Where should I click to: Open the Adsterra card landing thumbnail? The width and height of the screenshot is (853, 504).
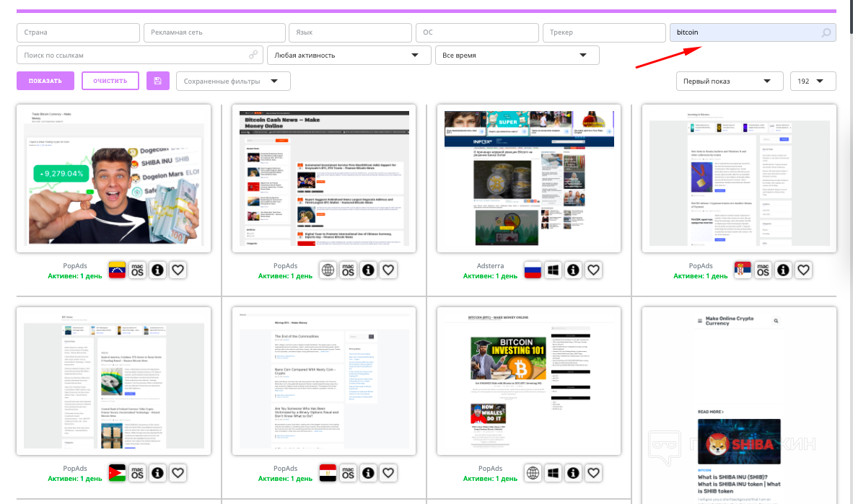coord(529,178)
